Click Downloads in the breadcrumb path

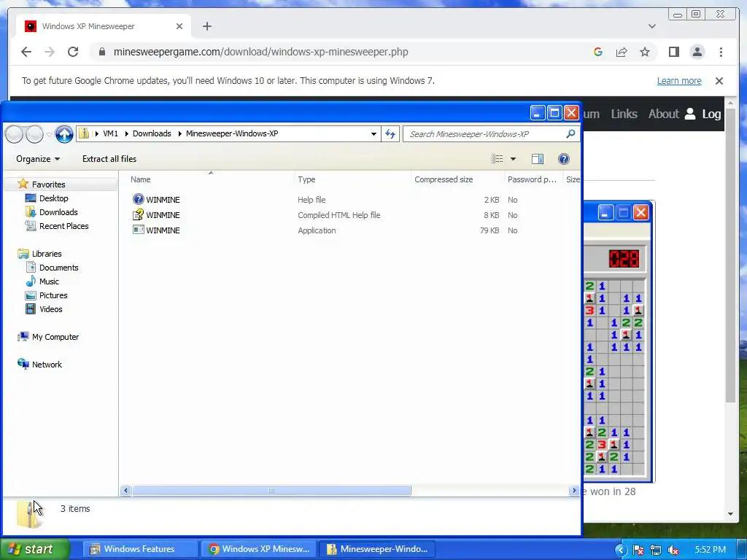click(152, 134)
